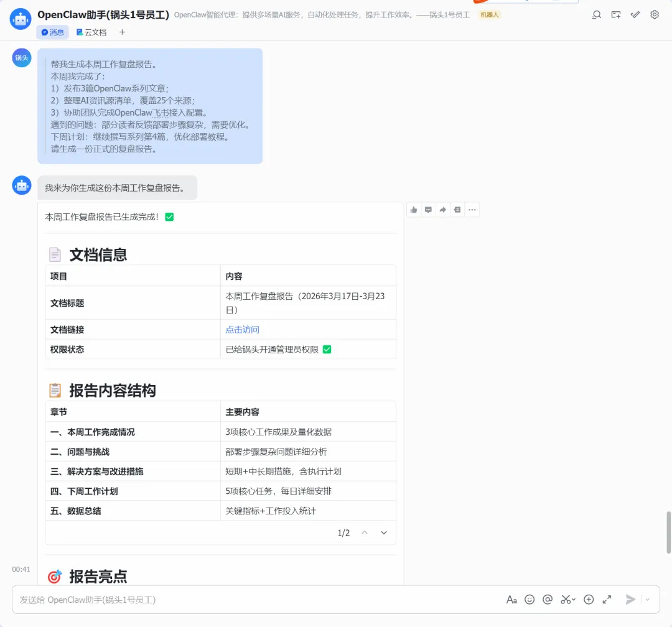The width and height of the screenshot is (672, 627).
Task: Add a new tab with plus icon
Action: [122, 32]
